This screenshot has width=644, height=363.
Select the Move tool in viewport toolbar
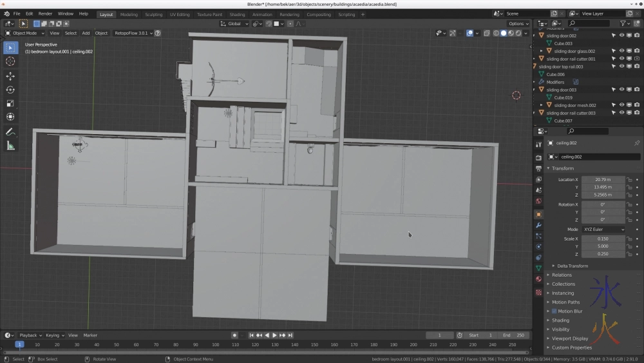coord(10,75)
